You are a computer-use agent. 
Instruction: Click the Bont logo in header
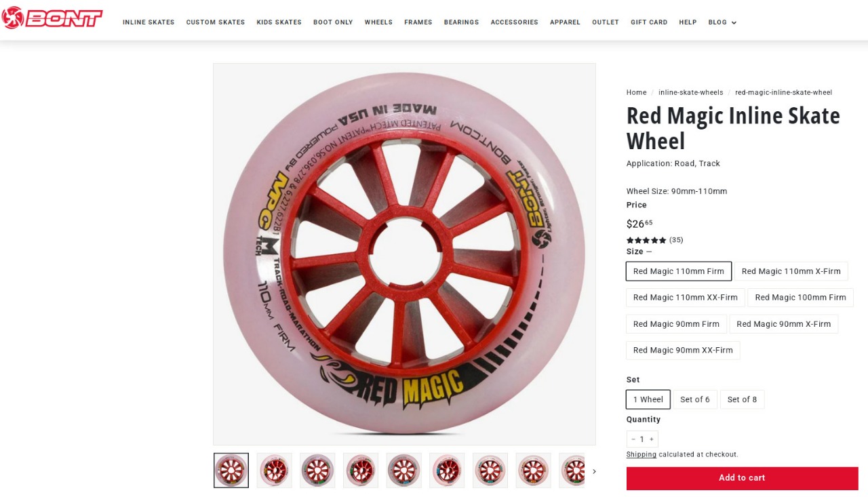(52, 18)
